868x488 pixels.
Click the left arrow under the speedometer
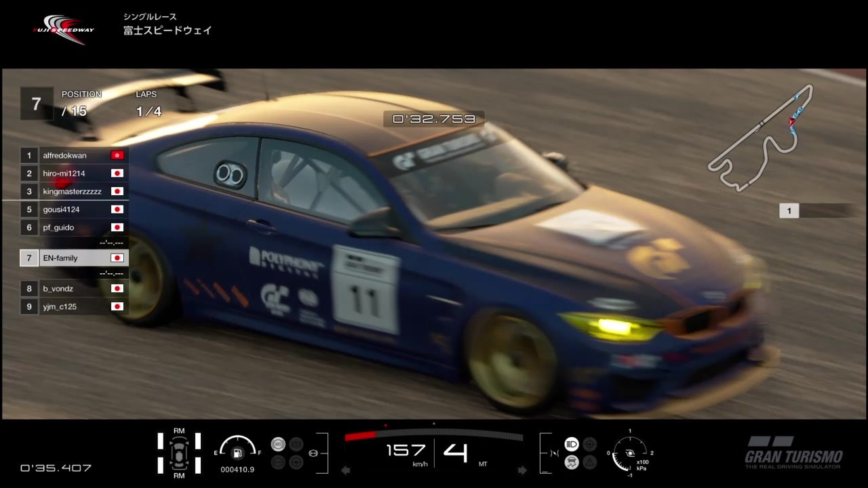[x=345, y=470]
